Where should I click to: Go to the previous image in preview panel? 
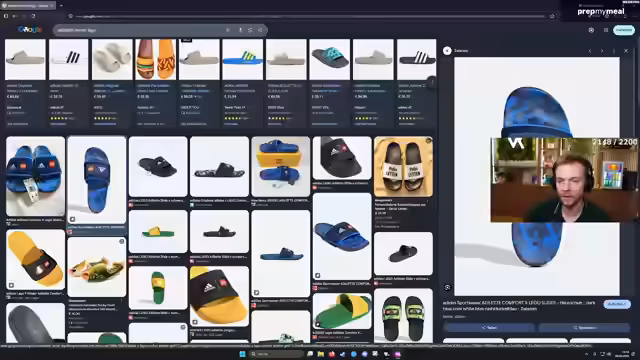pyautogui.click(x=590, y=51)
